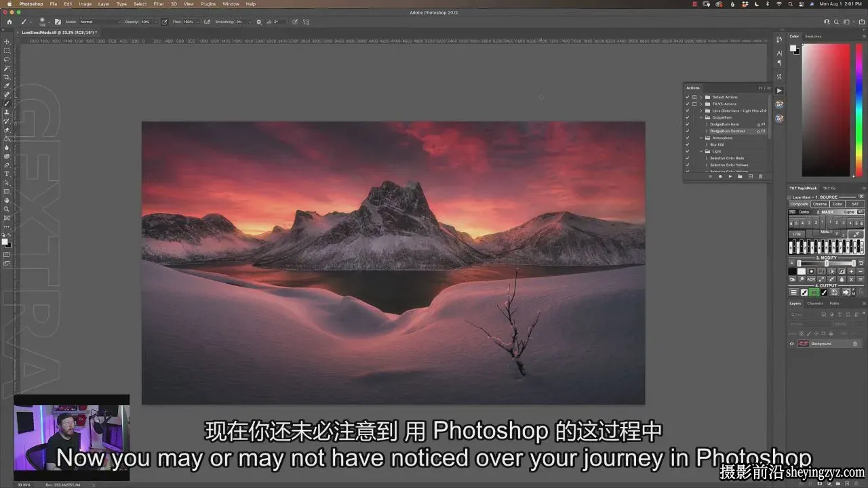Toggle the Default Actions checkmark

click(x=687, y=97)
